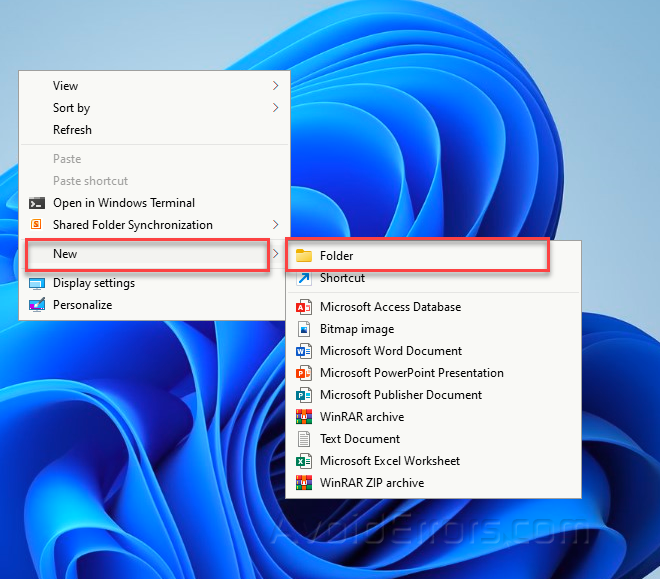Select WinRAR ZIP archive entry
660x579 pixels.
tap(371, 483)
